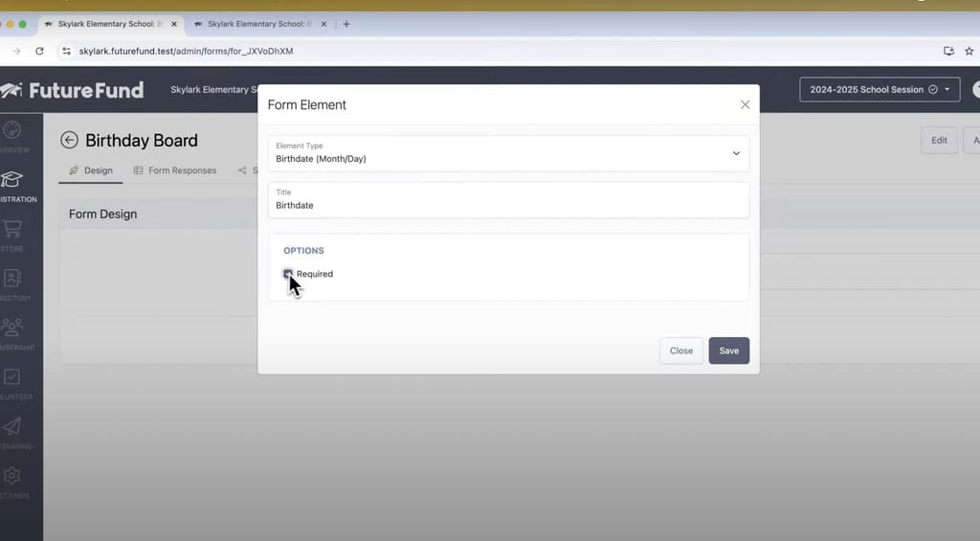Screen dimensions: 980x541
Task: Switch to the second Skylark Elementary tab
Action: click(258, 24)
